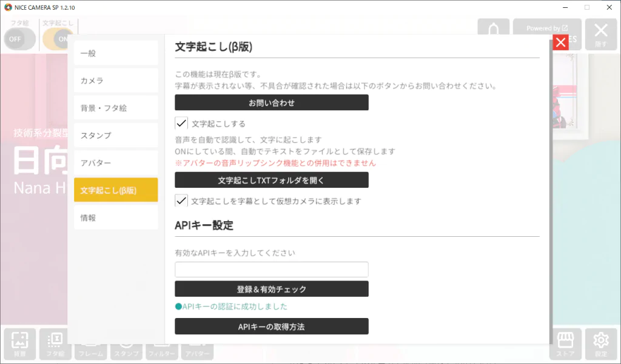Uncheck the show subtitles on virtual camera checkbox
This screenshot has height=364, width=621.
coord(181,200)
